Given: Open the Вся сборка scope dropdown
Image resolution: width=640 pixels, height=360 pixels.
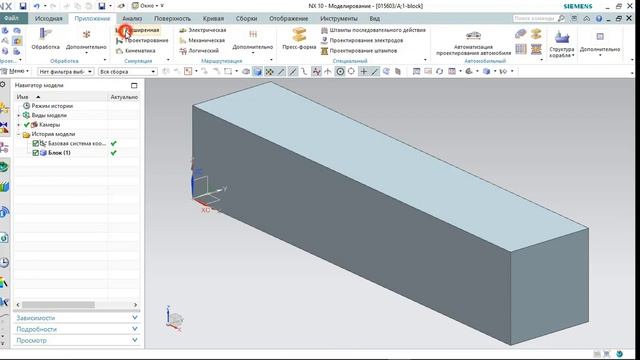Looking at the screenshot, I should pos(128,71).
